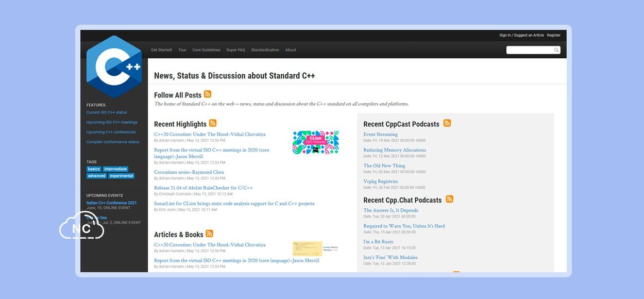This screenshot has width=644, height=299.
Task: Open the Get Started! menu item
Action: 161,50
